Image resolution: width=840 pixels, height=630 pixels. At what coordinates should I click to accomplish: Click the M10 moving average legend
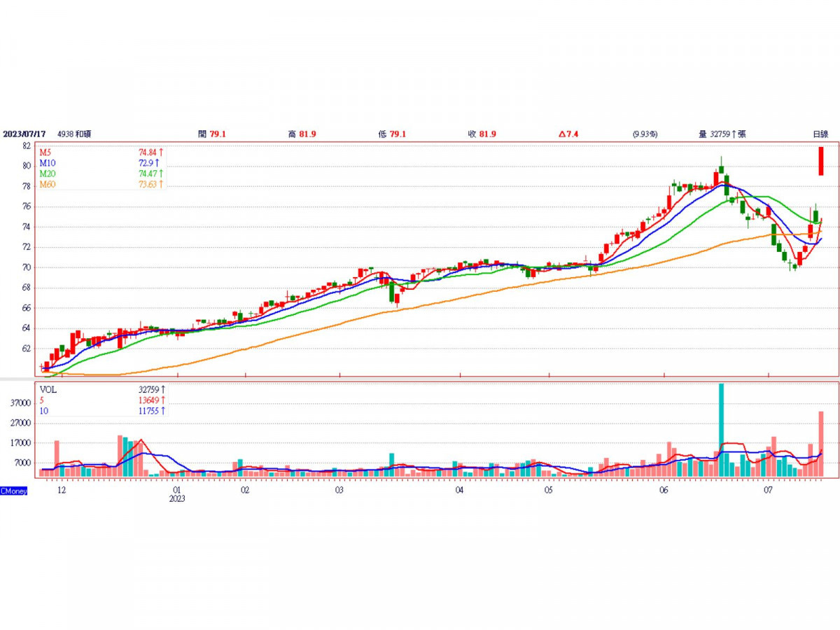click(x=101, y=162)
